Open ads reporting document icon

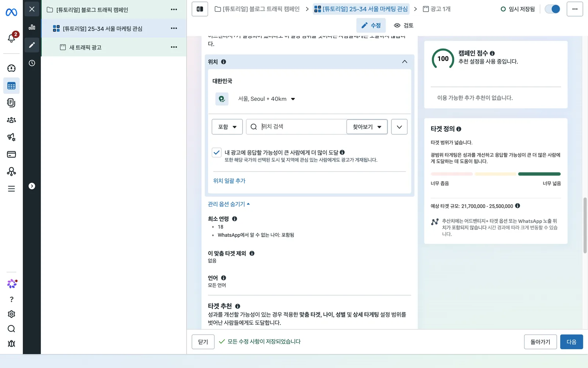coord(11,103)
